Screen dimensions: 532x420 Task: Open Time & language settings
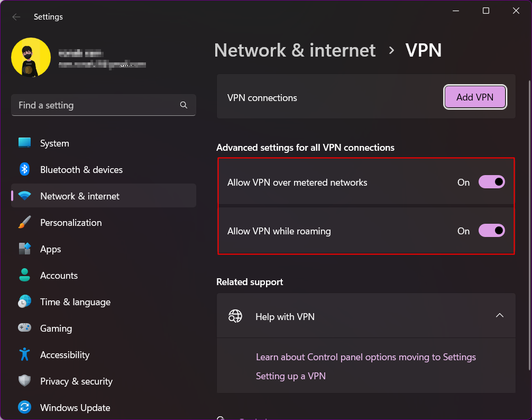75,302
